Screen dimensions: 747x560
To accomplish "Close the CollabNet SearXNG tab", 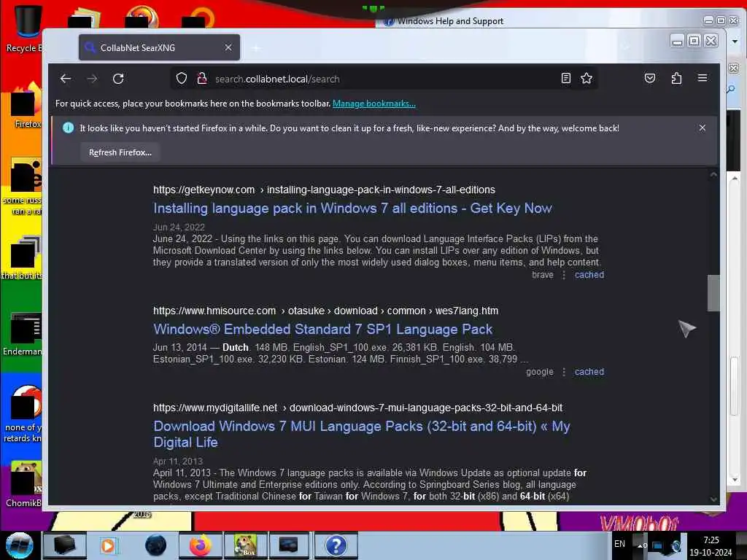I will tap(228, 47).
